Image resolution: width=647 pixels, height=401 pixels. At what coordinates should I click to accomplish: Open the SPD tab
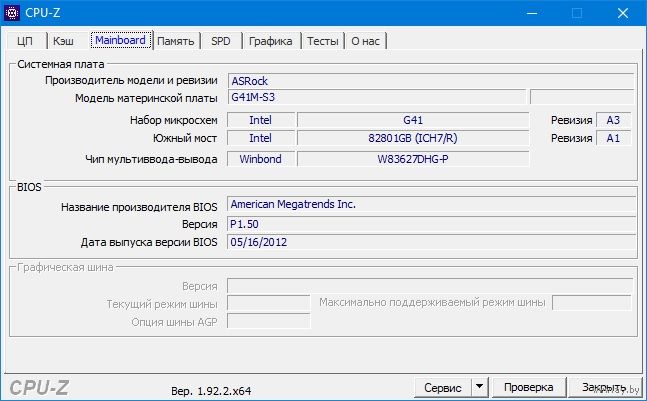point(221,41)
